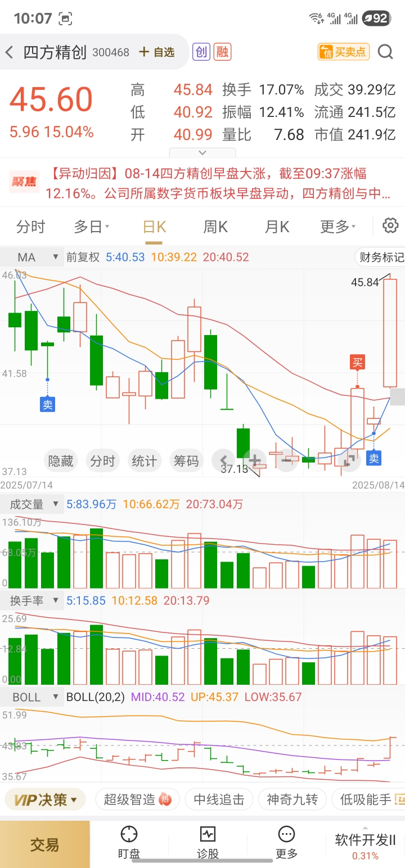This screenshot has width=405, height=868.
Task: Tap the status bar clock 10:07
Action: 33,19
